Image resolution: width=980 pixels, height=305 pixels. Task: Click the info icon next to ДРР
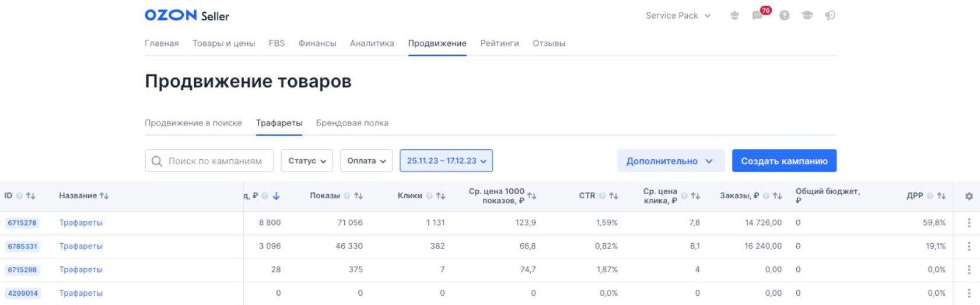click(930, 196)
